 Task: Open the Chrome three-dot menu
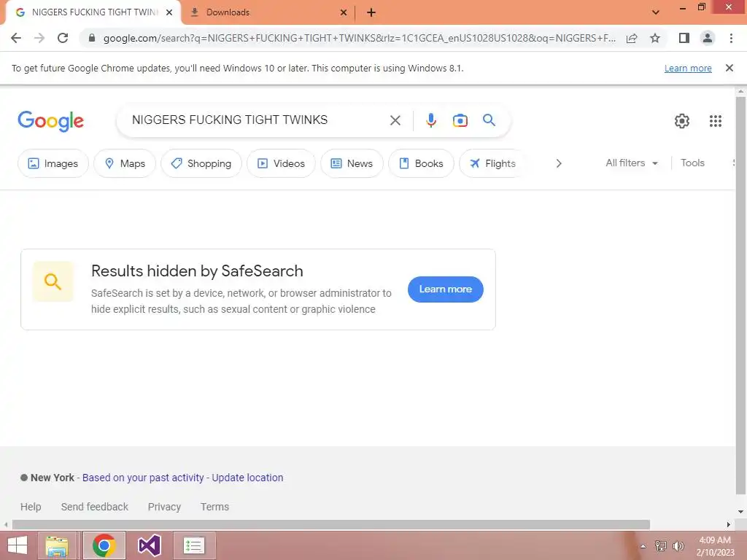(731, 38)
